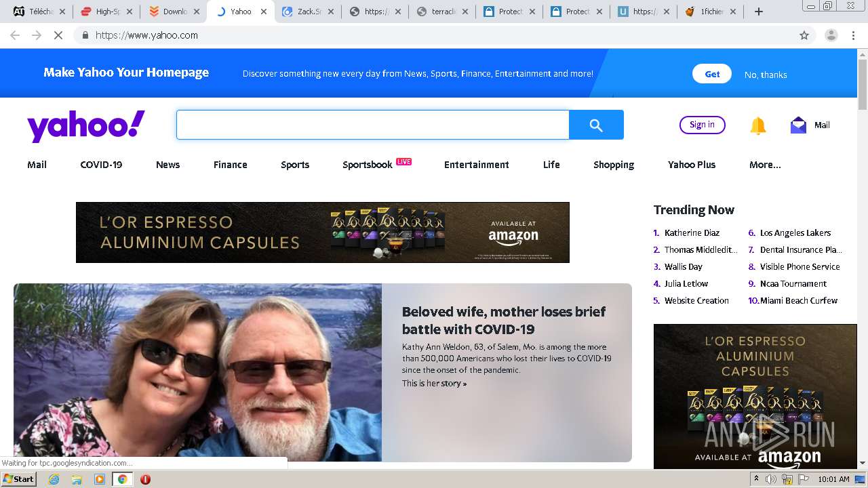
Task: Open trending topic Visible Phone Service
Action: 800,266
